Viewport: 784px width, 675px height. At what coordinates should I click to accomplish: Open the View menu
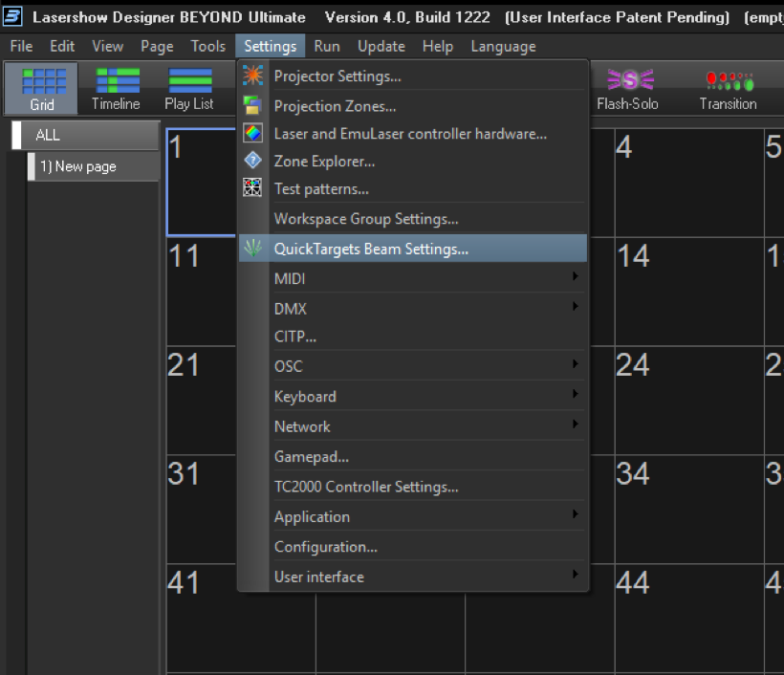click(x=107, y=47)
